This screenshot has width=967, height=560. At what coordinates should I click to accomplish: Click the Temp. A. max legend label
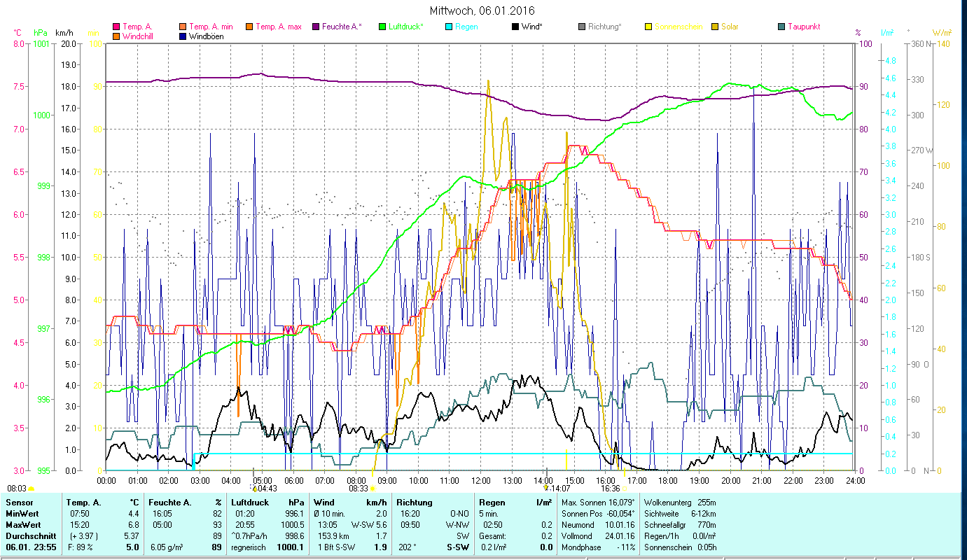[278, 27]
